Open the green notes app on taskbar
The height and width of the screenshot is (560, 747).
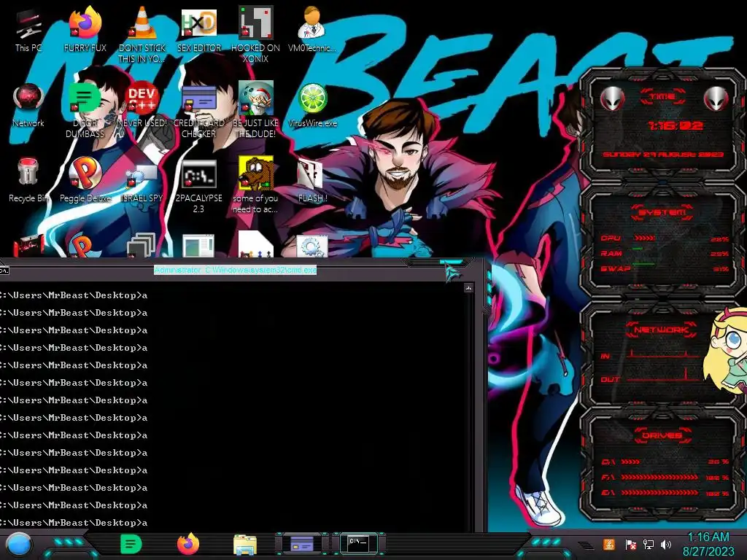[131, 544]
